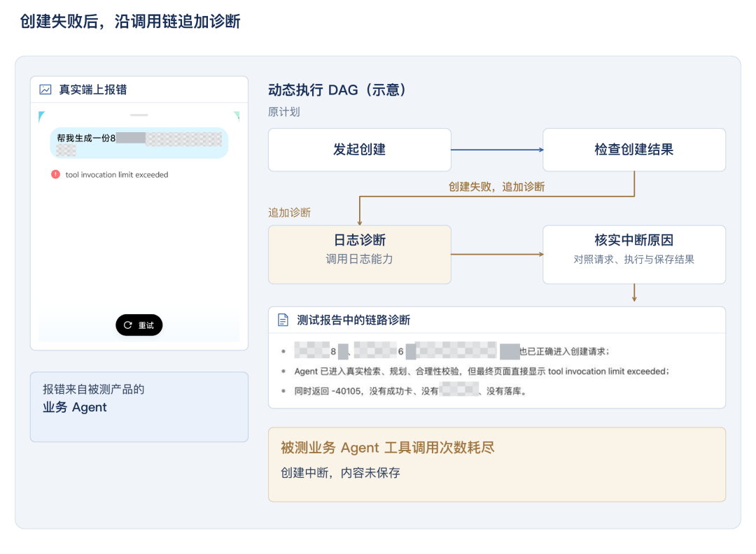The height and width of the screenshot is (554, 756).
Task: Click the subtitle 调用日志能力
Action: (x=360, y=260)
